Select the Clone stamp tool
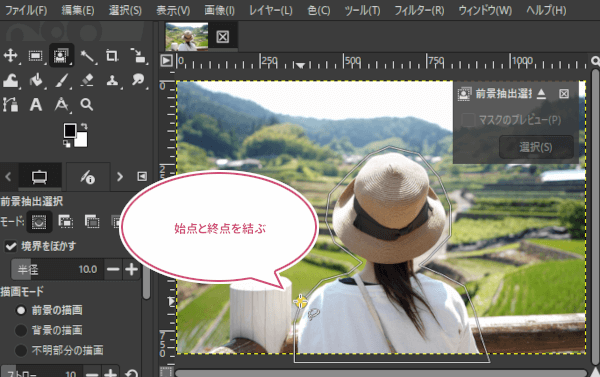This screenshot has height=377, width=600. point(112,80)
